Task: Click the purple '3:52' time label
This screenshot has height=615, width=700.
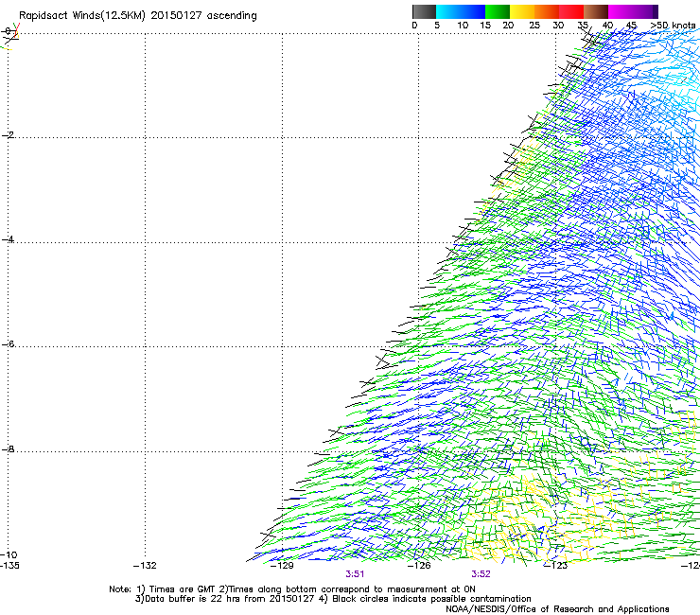Action: [x=481, y=574]
